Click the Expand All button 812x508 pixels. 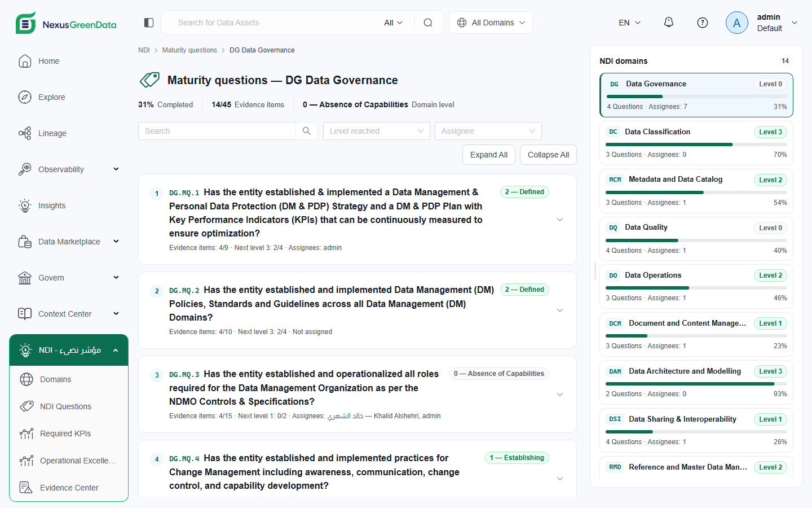[x=489, y=155]
